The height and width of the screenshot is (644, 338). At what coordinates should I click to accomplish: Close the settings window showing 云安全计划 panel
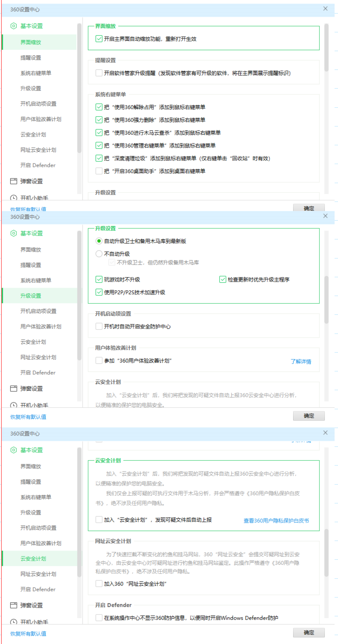point(325,433)
